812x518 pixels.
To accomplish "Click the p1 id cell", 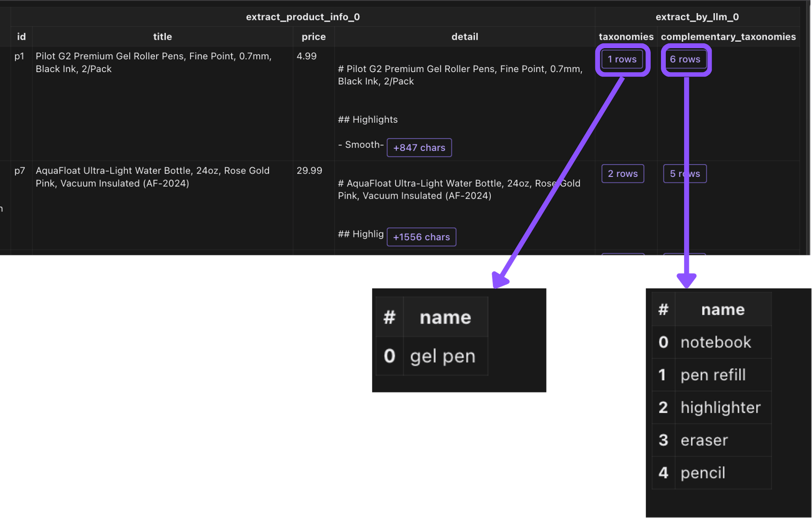I will (19, 56).
